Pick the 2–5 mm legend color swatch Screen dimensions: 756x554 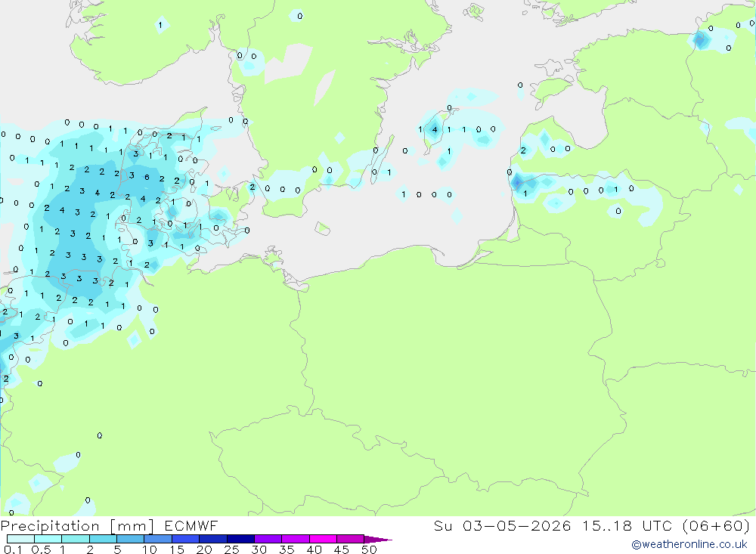click(x=103, y=539)
